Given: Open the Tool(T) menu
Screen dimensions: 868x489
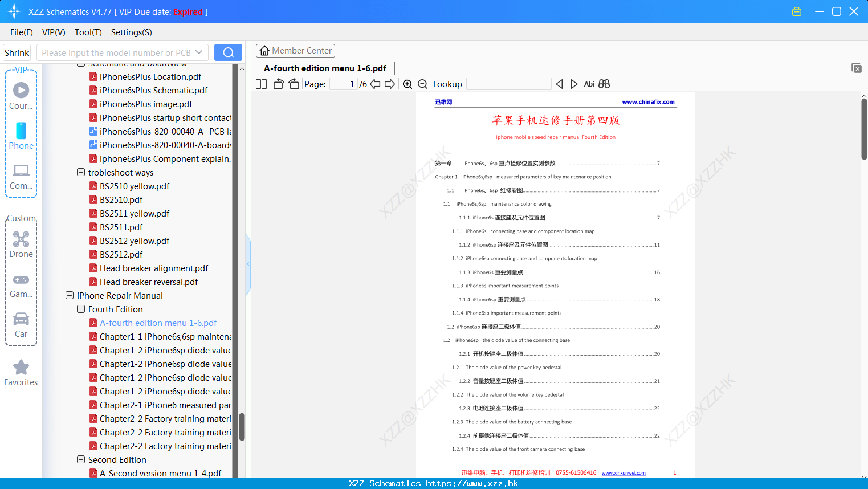Looking at the screenshot, I should click(x=88, y=32).
